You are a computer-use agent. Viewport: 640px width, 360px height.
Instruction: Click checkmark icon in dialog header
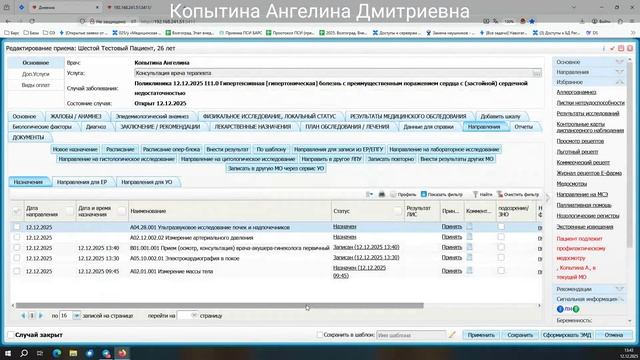(612, 48)
